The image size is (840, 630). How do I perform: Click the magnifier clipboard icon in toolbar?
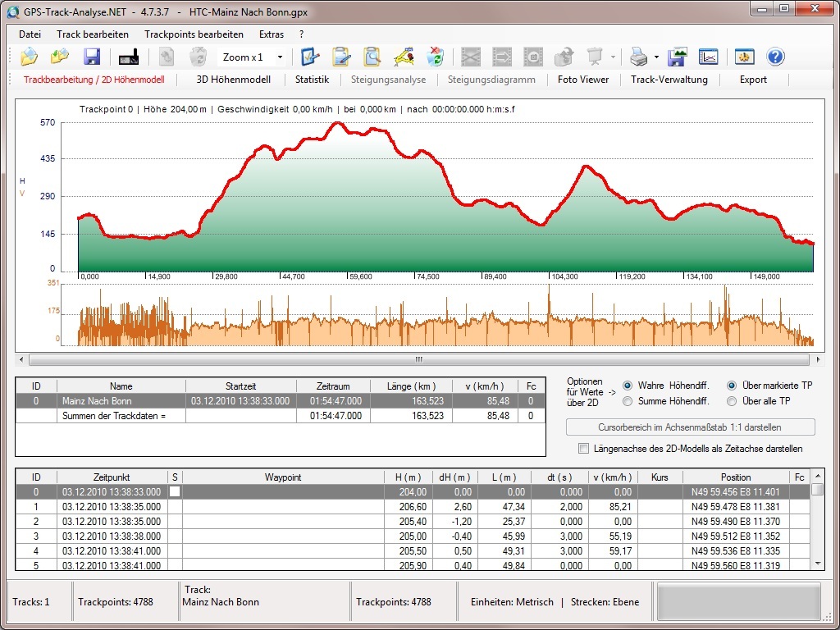pos(372,57)
